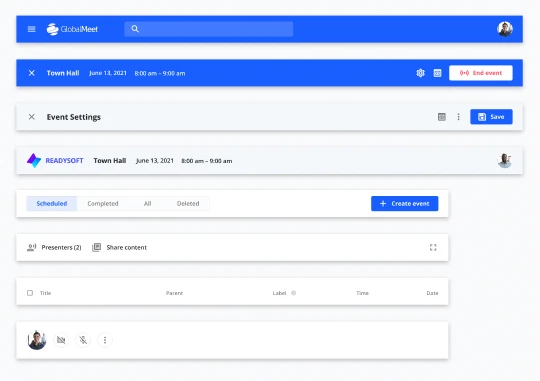
Task: Click the Event Settings heading
Action: click(x=74, y=117)
